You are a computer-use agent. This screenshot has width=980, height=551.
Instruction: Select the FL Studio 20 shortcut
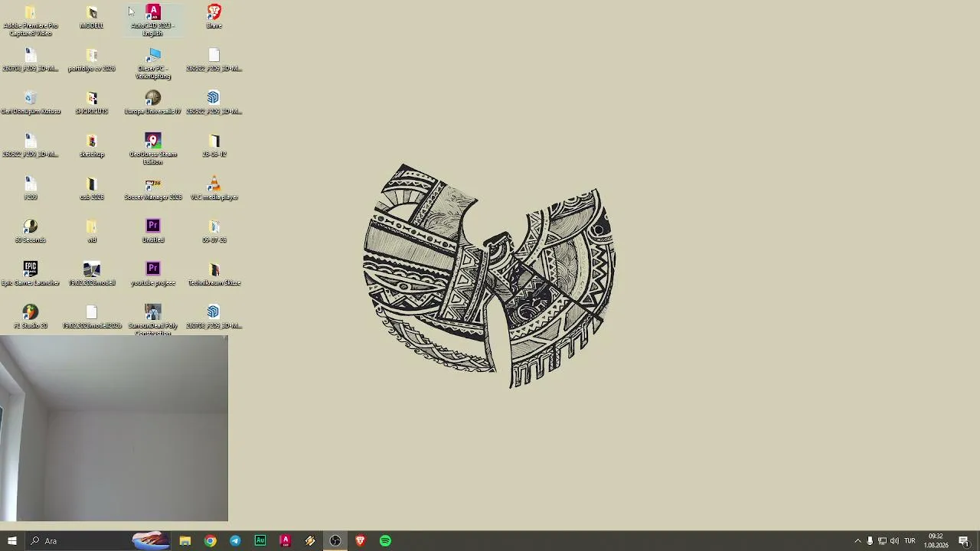pos(31,317)
